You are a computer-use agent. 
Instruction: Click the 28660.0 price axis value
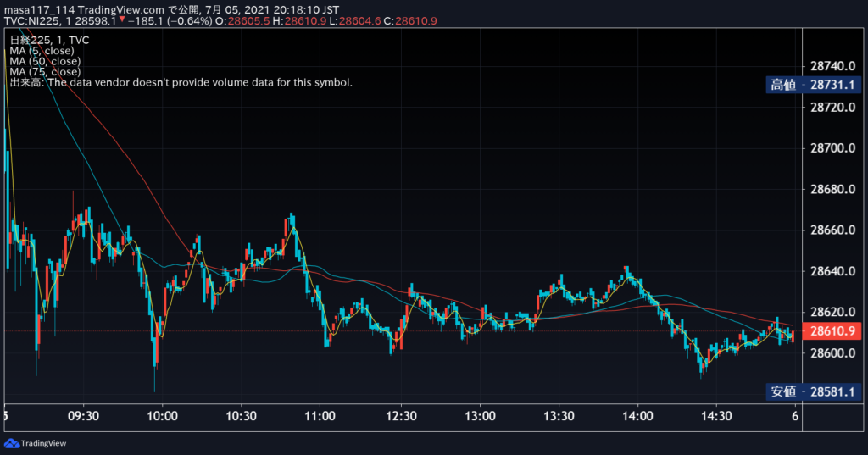(832, 230)
